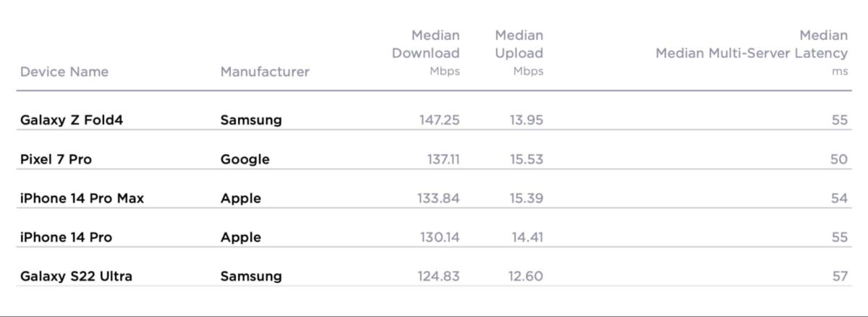This screenshot has width=868, height=317.
Task: Select the Galaxy Z Fold4 device name
Action: point(72,120)
